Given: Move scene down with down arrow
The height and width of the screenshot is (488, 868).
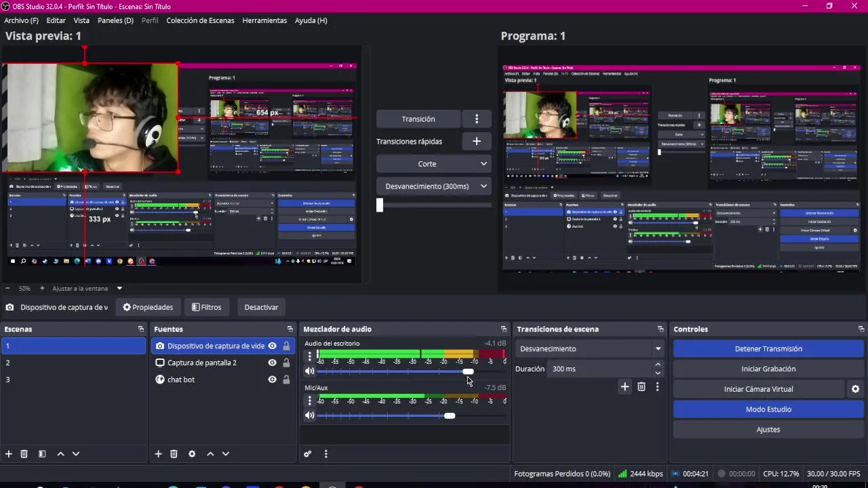Looking at the screenshot, I should [76, 453].
